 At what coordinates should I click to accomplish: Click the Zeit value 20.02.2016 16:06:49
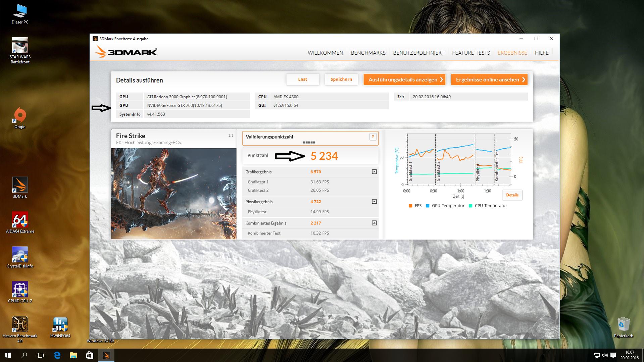[432, 97]
